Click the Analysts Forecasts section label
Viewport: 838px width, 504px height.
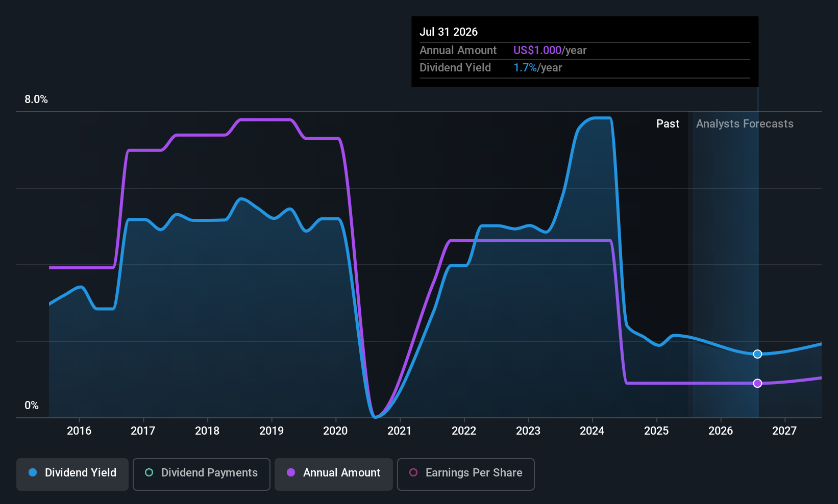pyautogui.click(x=745, y=124)
